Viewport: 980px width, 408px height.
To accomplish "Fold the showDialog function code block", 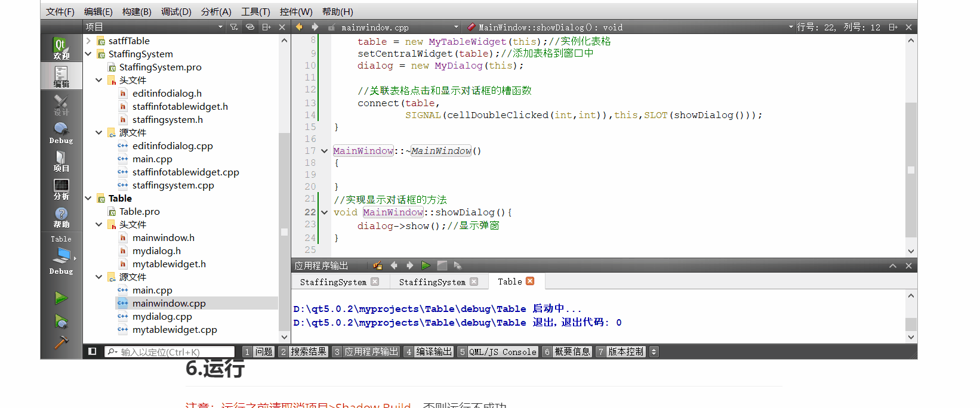I will coord(324,212).
